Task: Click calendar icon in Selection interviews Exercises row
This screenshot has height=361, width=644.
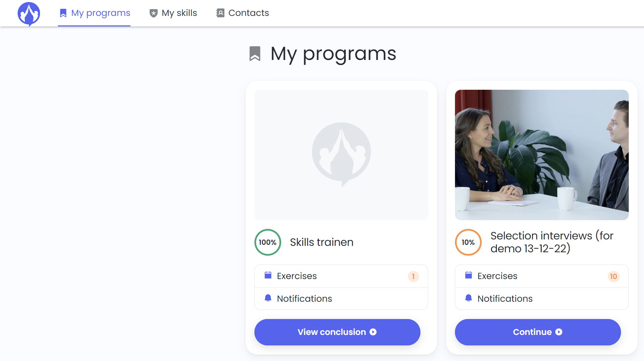Action: [469, 275]
